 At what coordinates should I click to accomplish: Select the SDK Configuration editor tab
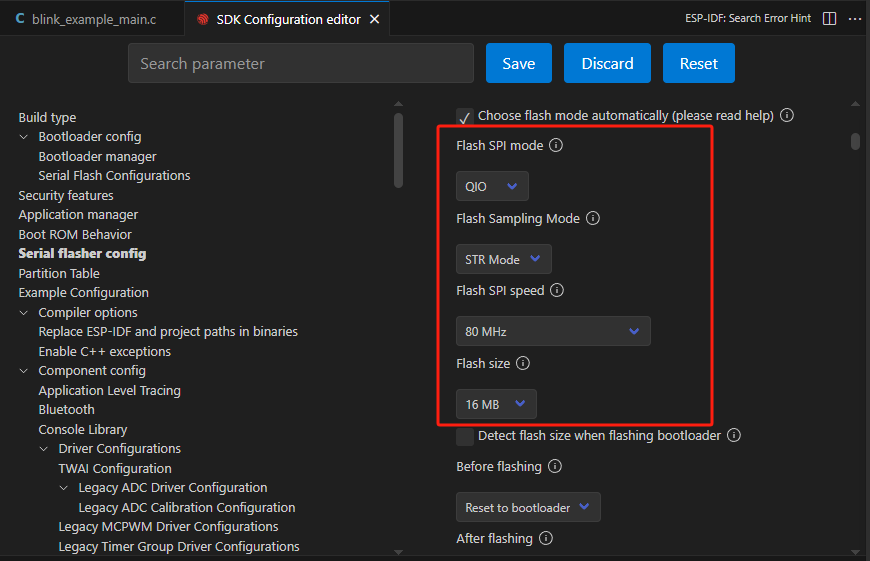(x=287, y=19)
